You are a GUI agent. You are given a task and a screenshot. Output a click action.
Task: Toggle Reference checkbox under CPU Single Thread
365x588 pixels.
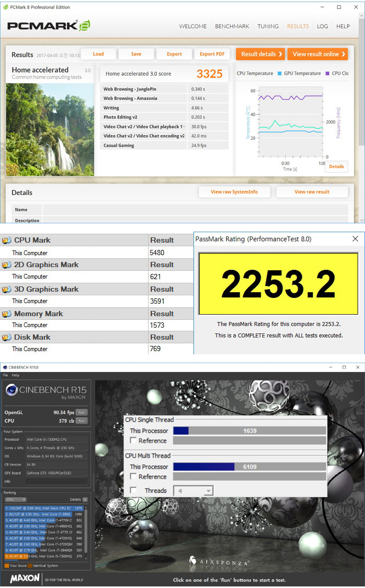tap(133, 440)
